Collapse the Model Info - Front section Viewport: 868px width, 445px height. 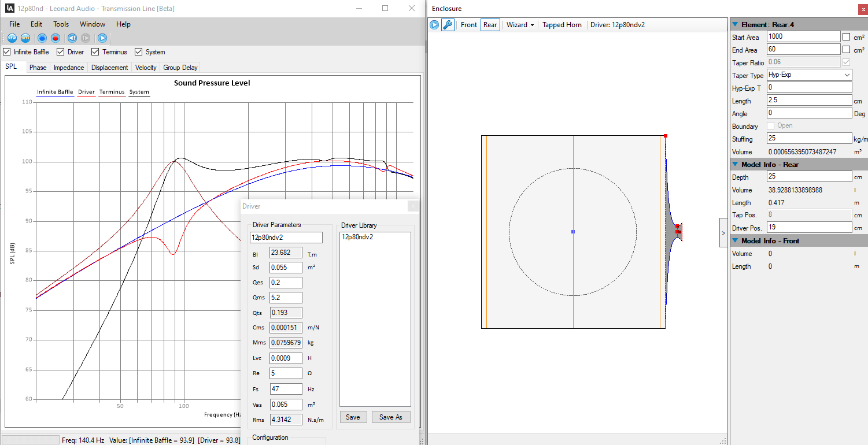pos(736,241)
